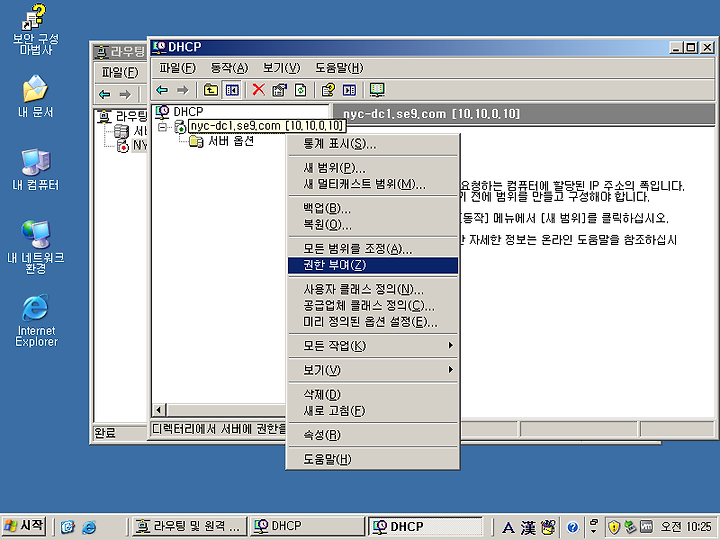
Task: Choose 공급업체 클래스 정의(C)... menu entry
Action: pos(373,305)
